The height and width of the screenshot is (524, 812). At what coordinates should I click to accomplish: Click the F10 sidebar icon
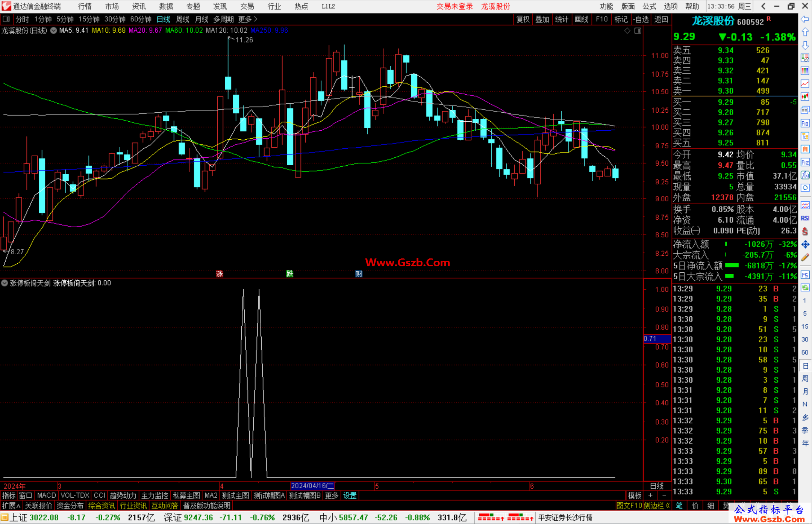(805, 123)
